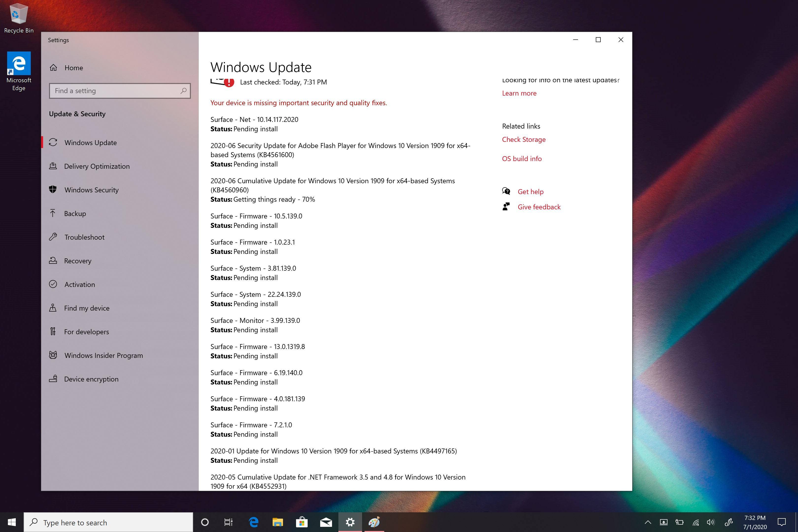
Task: Click the Get help link
Action: pos(530,192)
